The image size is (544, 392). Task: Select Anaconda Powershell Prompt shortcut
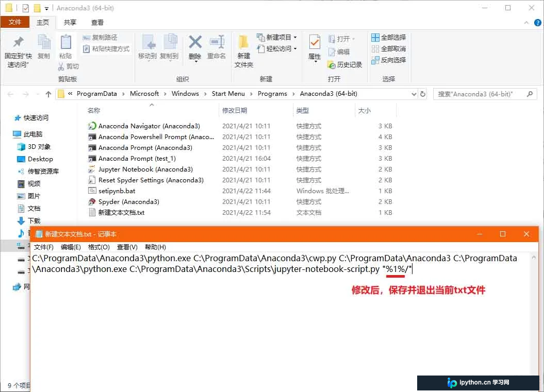point(156,137)
